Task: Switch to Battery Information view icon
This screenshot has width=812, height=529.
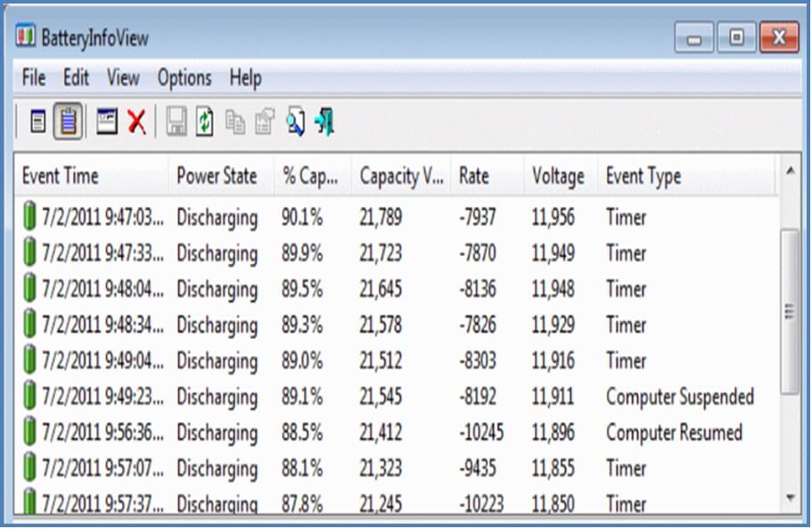Action: click(x=37, y=121)
